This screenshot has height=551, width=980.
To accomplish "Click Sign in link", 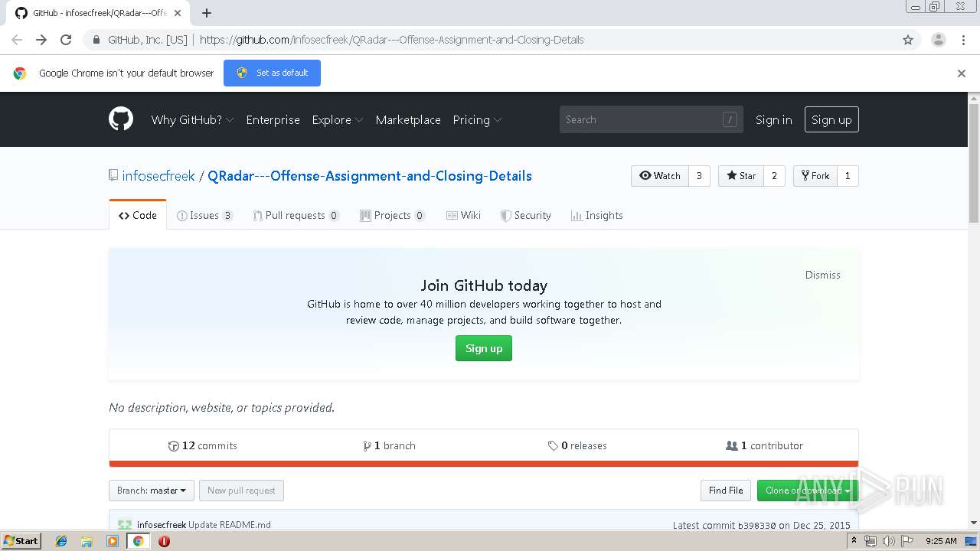I will coord(773,119).
